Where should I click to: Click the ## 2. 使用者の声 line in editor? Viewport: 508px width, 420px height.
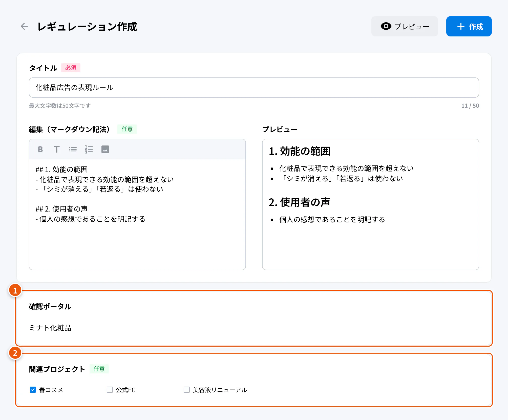coord(61,209)
